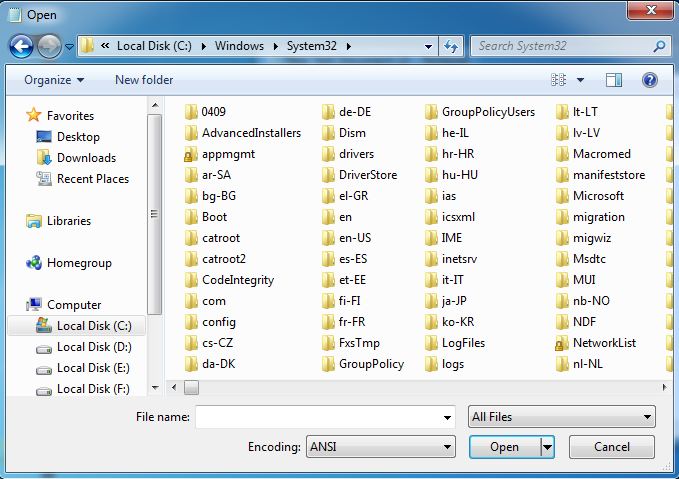Image resolution: width=679 pixels, height=479 pixels.
Task: Open recent locations dropdown beside the Forward arrow
Action: [x=69, y=46]
